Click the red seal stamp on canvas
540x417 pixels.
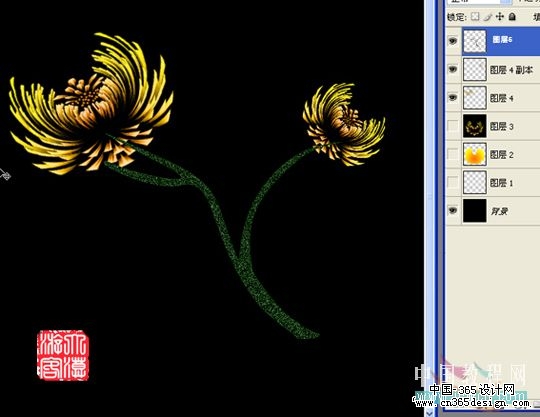click(63, 355)
